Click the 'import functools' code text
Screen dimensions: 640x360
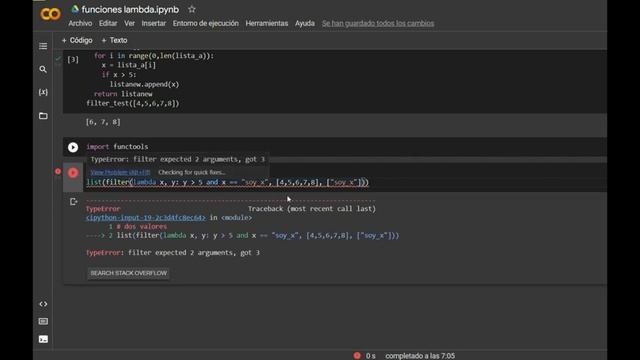coord(117,147)
